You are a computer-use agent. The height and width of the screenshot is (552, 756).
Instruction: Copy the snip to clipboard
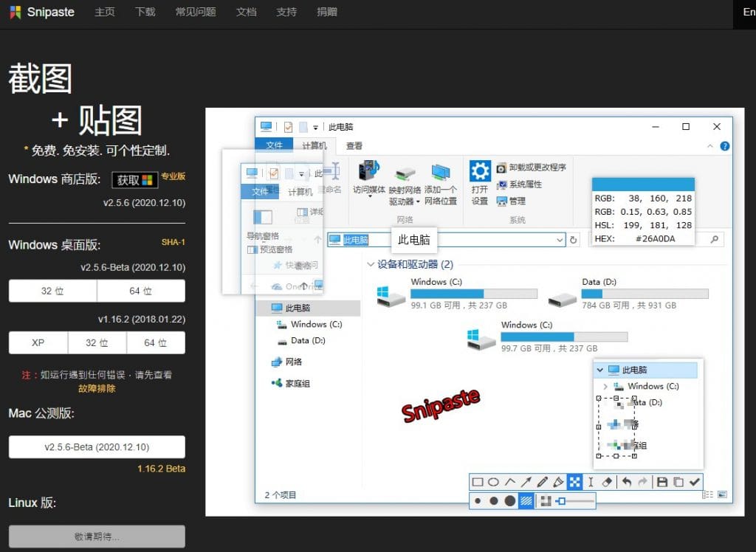pyautogui.click(x=678, y=482)
